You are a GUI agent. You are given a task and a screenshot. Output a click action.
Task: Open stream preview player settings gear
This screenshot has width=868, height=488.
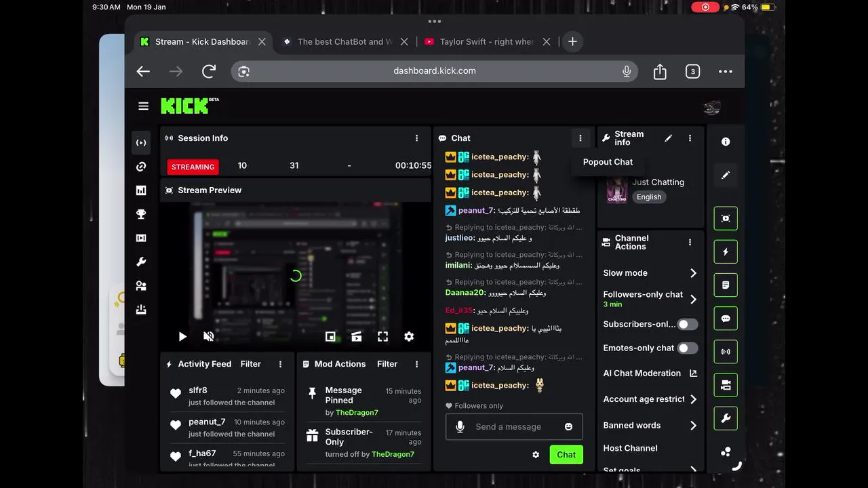(x=409, y=337)
